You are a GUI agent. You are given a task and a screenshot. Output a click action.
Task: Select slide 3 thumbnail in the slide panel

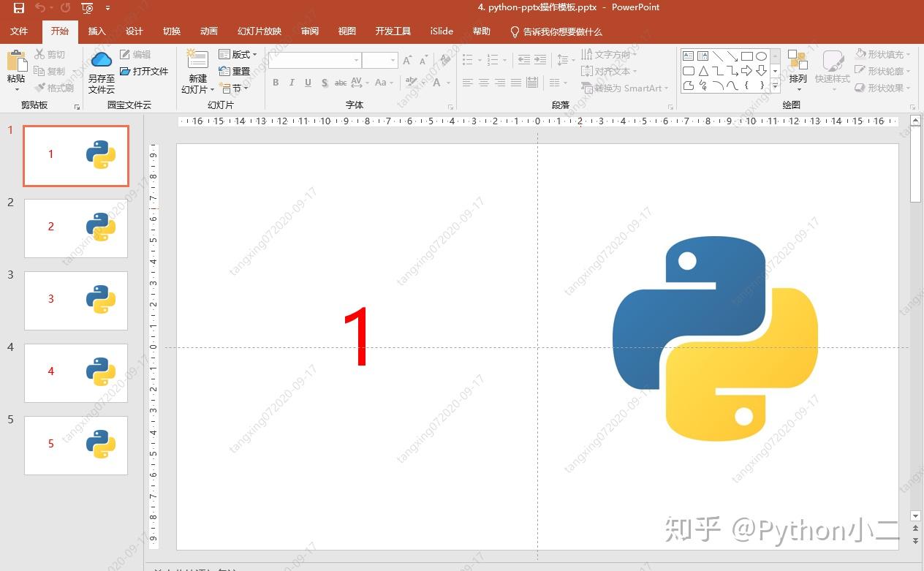(x=75, y=300)
